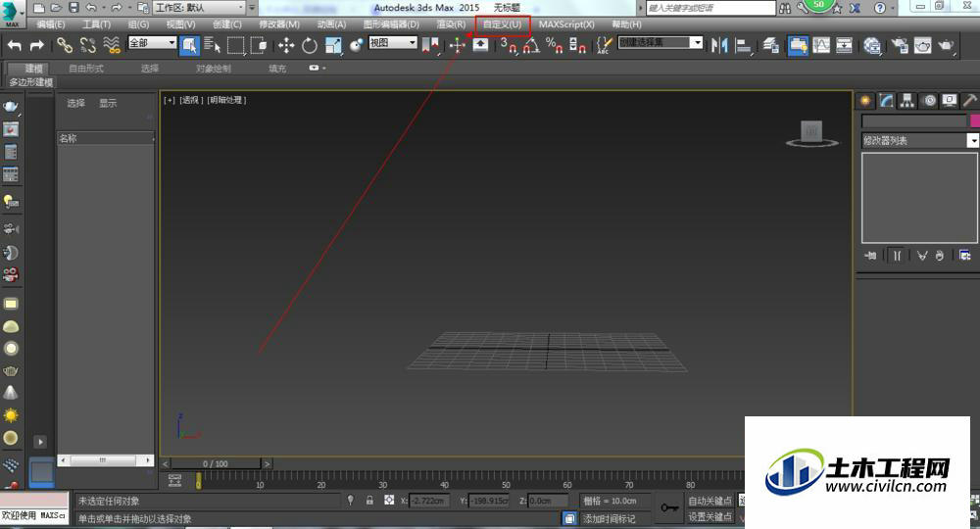Screen dimensions: 980x529
Task: Click Select and Manipulate crosshair icon
Action: coord(458,45)
